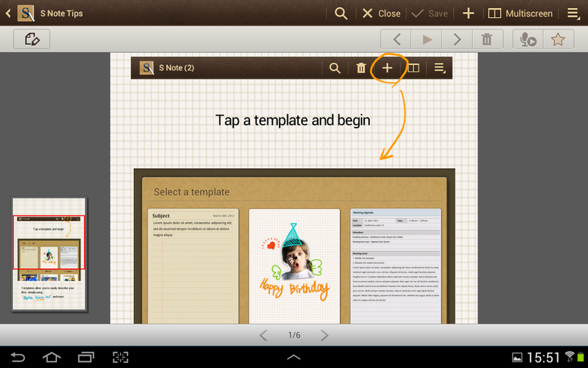Tap the Android back button
Screen dimensions: 588x368
[x=18, y=357]
